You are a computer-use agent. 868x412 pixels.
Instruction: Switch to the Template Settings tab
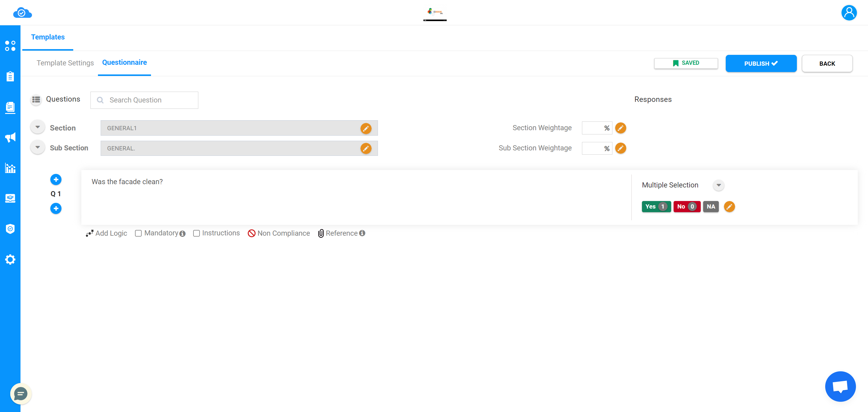click(x=65, y=63)
